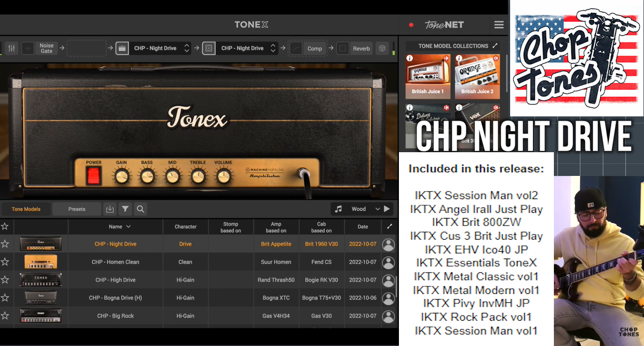Screen dimensions: 644x346
Task: Favorite the CHP - Homen Clean tone model
Action: click(5, 262)
